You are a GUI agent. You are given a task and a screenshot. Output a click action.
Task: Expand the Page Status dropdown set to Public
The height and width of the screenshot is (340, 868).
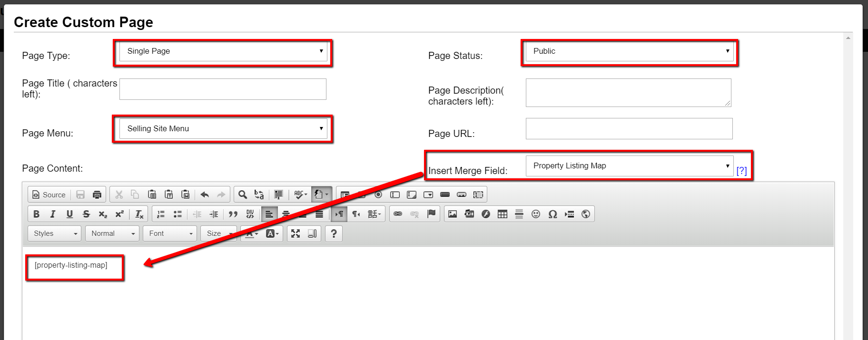click(x=629, y=51)
